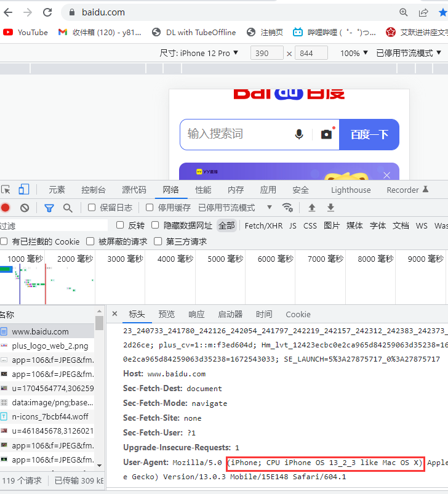The height and width of the screenshot is (494, 448).
Task: Click the microphone icon in Baidu search box
Action: [299, 134]
